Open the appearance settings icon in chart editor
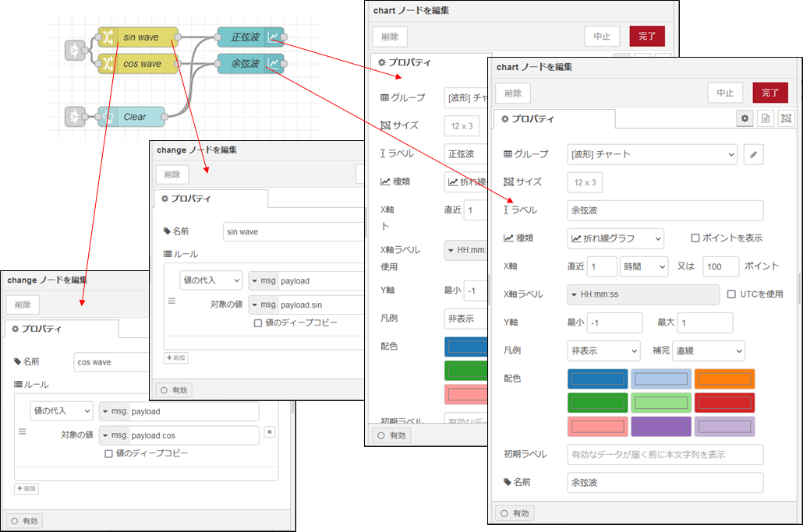Screen dimensions: 803x532 click(x=785, y=118)
